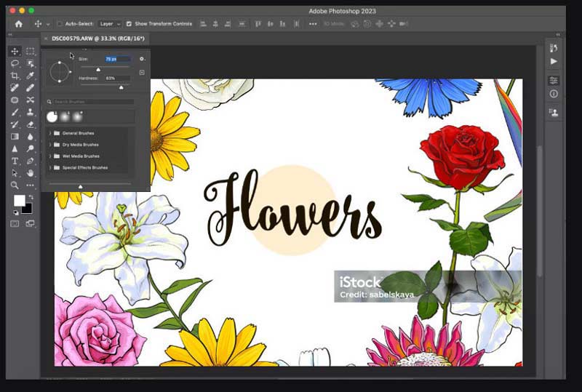The image size is (582, 392).
Task: Click the brush Size value field
Action: (x=118, y=59)
